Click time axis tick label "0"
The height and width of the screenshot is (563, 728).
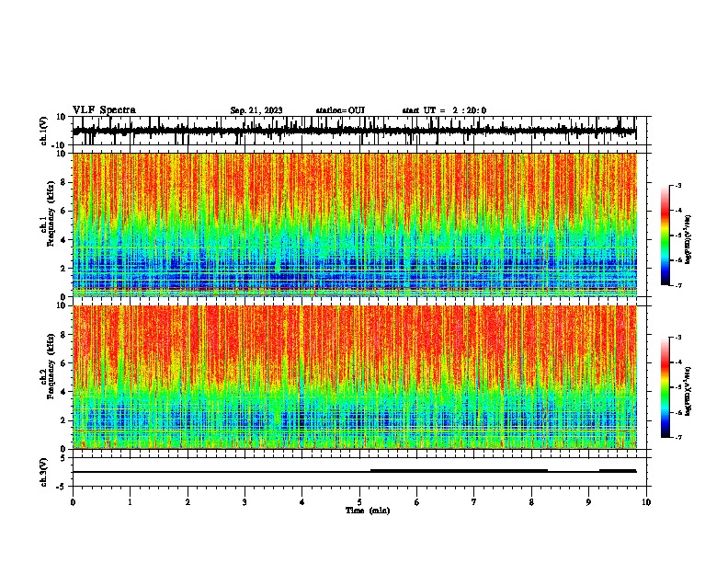coord(73,502)
